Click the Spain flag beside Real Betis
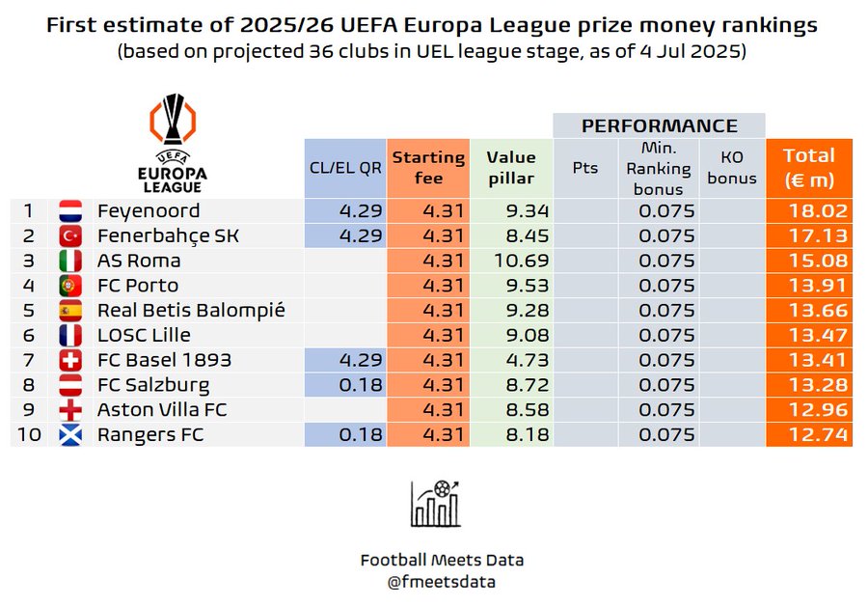868x607 pixels. tap(70, 311)
